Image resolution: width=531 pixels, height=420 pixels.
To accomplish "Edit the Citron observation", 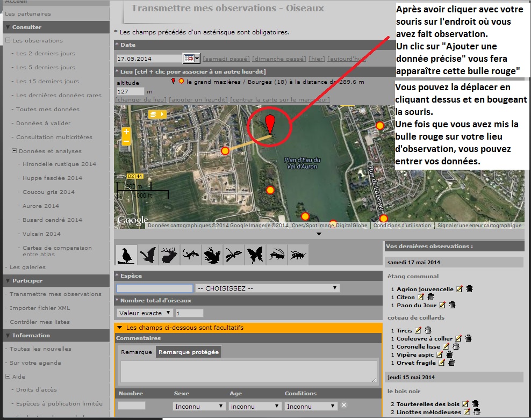I will pos(421,297).
